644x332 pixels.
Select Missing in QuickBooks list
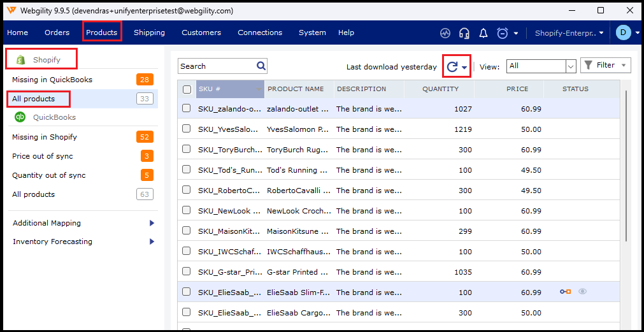52,80
